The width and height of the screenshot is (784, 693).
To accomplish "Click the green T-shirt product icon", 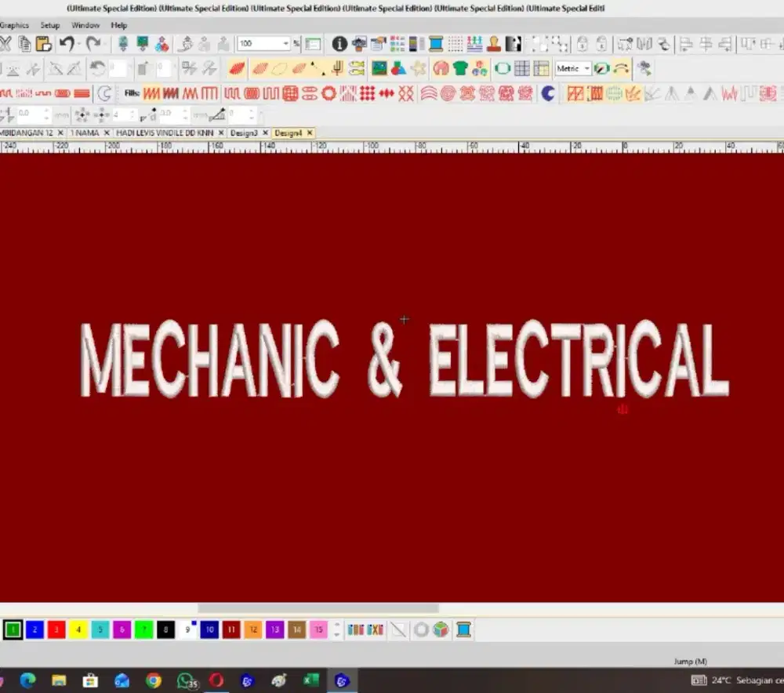I will [x=460, y=69].
